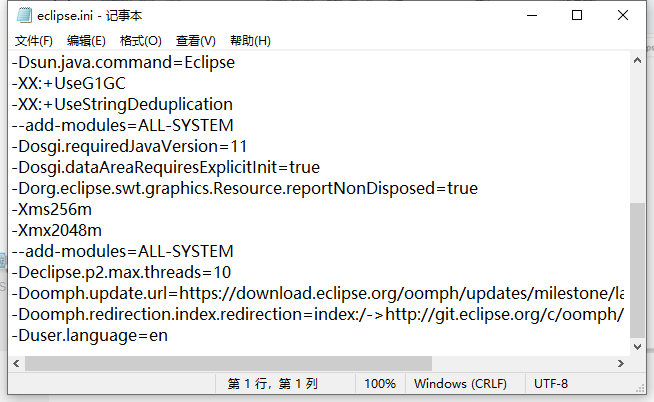Screen dimensions: 654x402
Task: Click the horizontal scrollbar right arrow
Action: pyautogui.click(x=621, y=364)
